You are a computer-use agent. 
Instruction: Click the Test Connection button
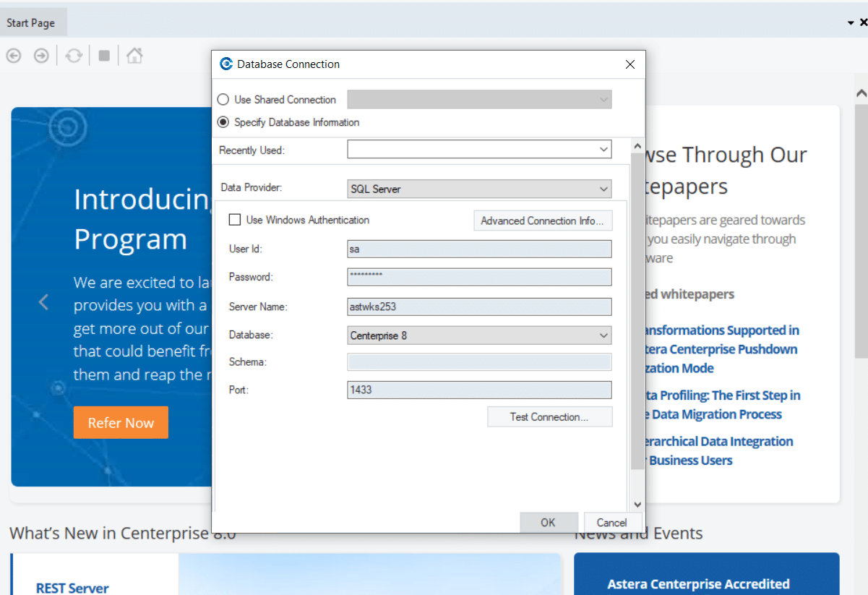click(549, 417)
